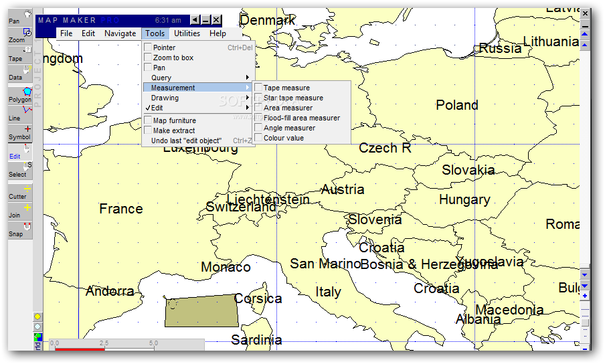Expand the Query submenu

coord(198,78)
